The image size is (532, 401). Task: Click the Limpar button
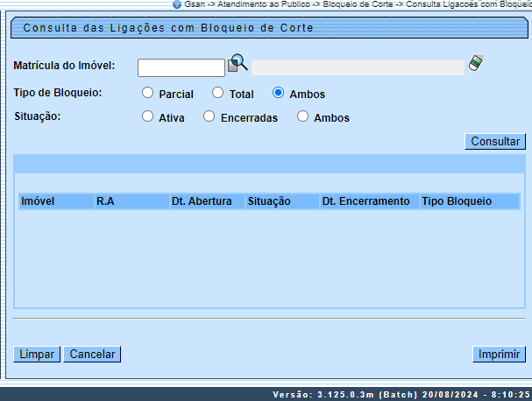point(37,355)
